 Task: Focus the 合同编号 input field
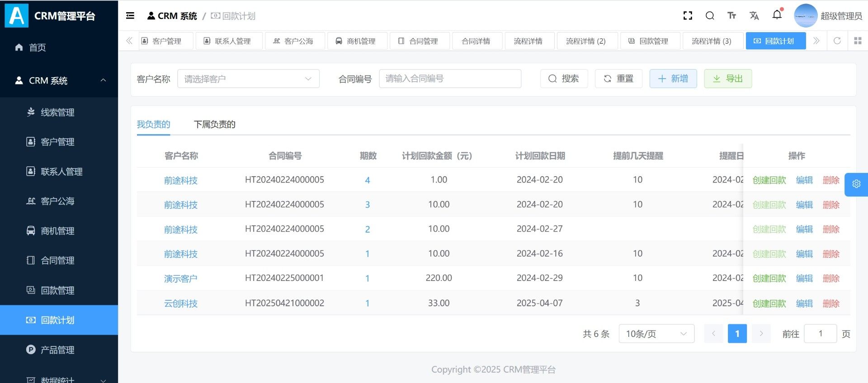coord(450,79)
